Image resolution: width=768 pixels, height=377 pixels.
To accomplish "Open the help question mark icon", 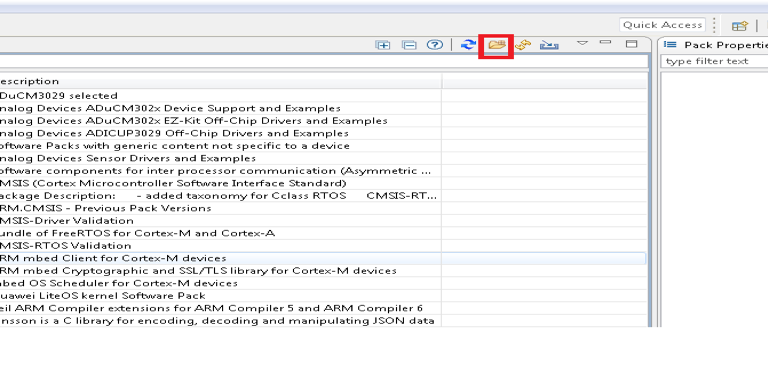I will pyautogui.click(x=434, y=45).
